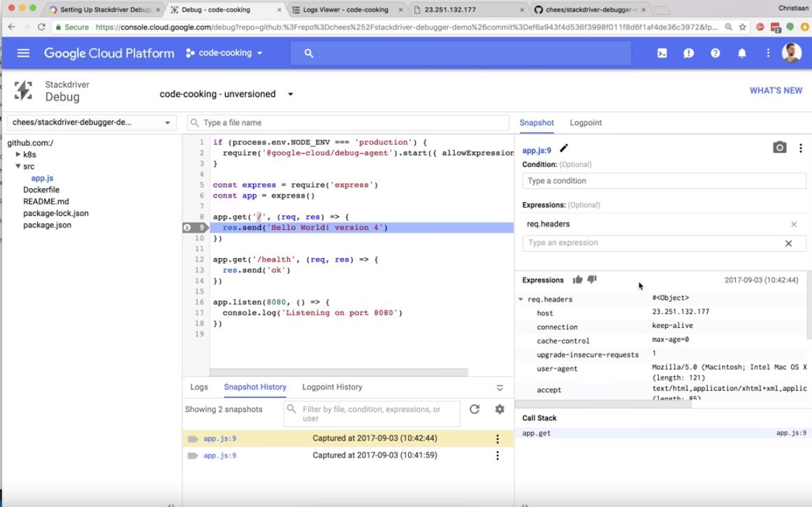Open the notifications bell
The image size is (812, 507).
[x=741, y=53]
